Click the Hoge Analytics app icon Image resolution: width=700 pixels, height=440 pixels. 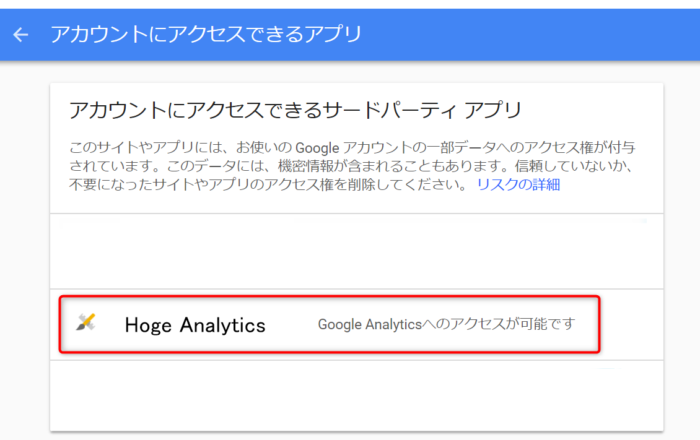[x=86, y=322]
